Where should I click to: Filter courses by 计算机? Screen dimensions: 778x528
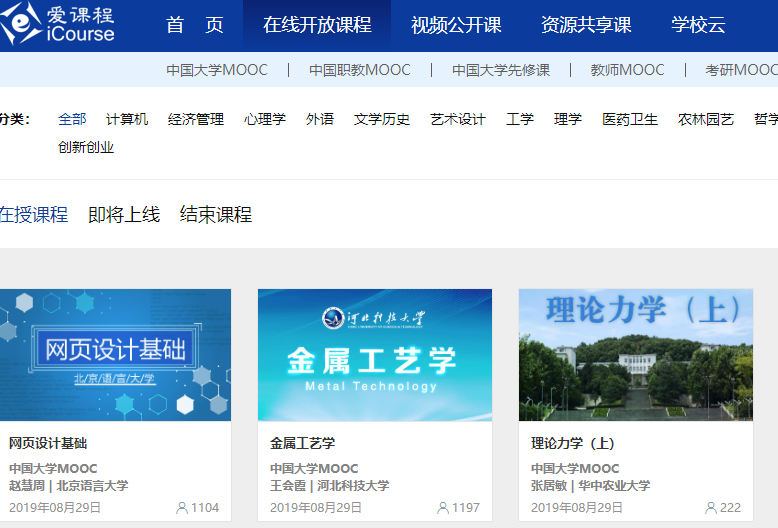click(x=127, y=119)
